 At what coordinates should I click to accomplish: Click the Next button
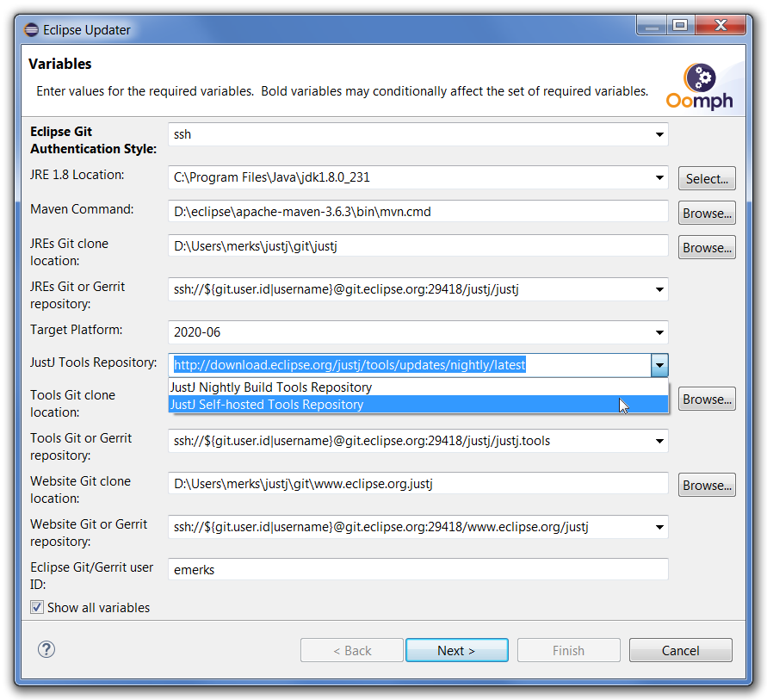pos(456,650)
